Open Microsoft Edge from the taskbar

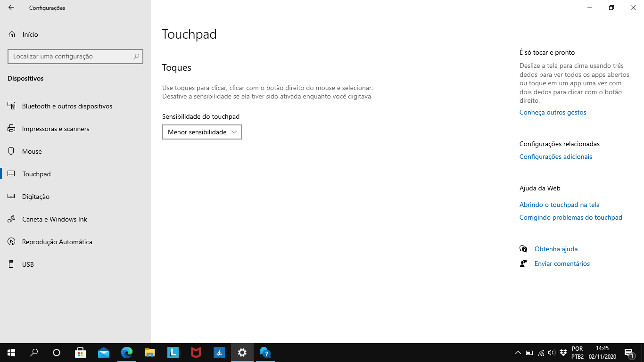(126, 352)
